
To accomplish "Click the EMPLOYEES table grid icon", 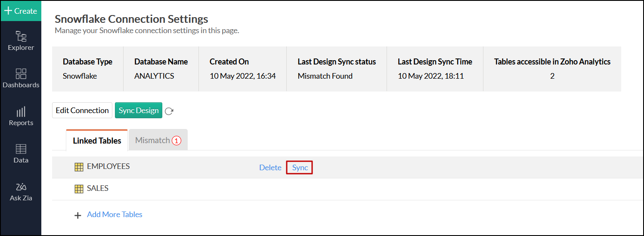I will (x=79, y=167).
